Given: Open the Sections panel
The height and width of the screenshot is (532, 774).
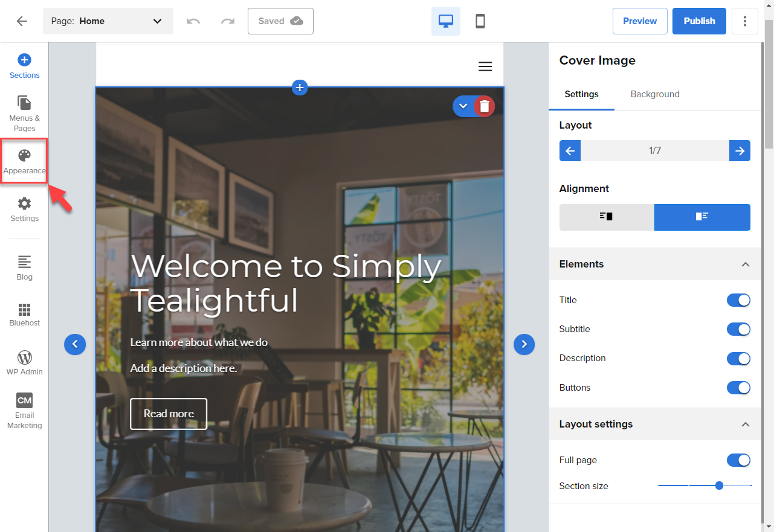Looking at the screenshot, I should click(24, 66).
